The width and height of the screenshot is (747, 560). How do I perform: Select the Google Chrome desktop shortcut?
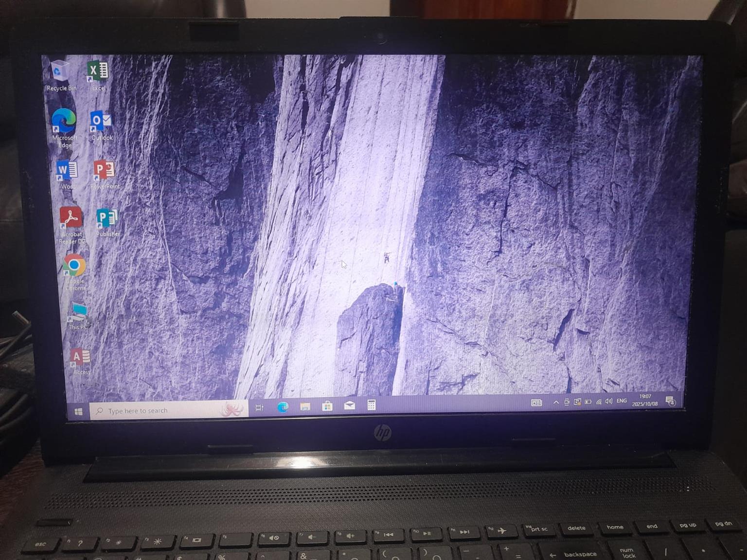tap(74, 266)
